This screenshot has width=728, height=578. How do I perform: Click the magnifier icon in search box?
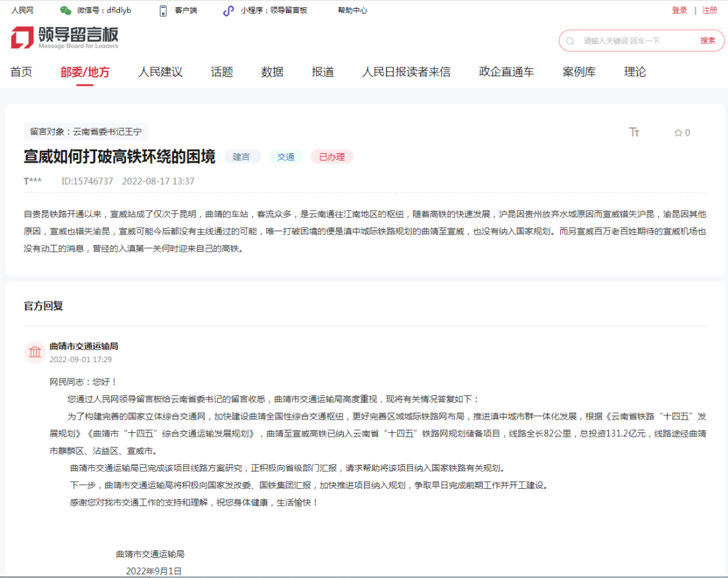tap(570, 41)
